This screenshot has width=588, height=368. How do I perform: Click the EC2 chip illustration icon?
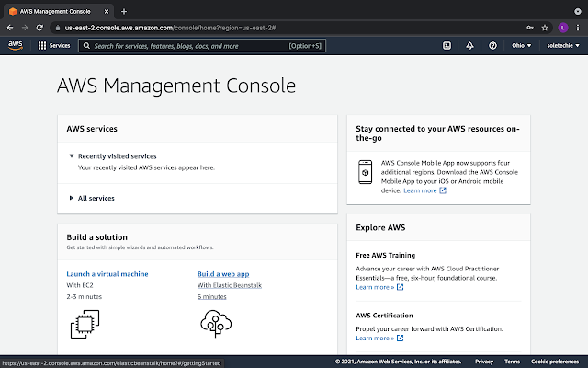(85, 324)
